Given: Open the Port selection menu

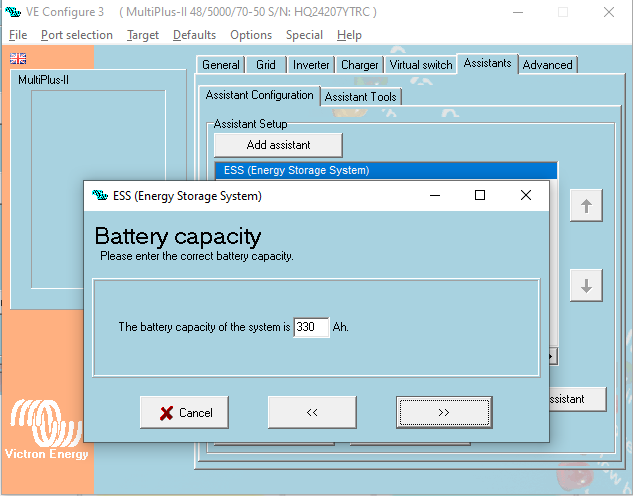Looking at the screenshot, I should tap(77, 35).
